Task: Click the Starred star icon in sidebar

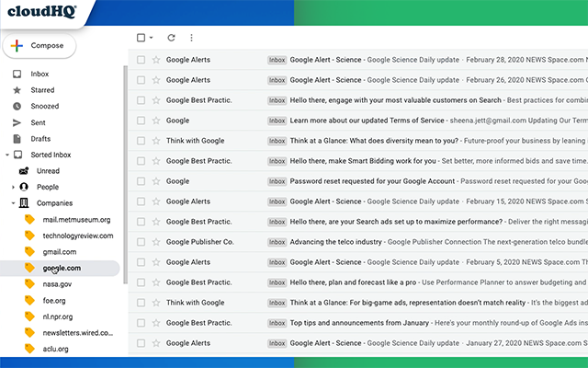Action: tap(17, 90)
